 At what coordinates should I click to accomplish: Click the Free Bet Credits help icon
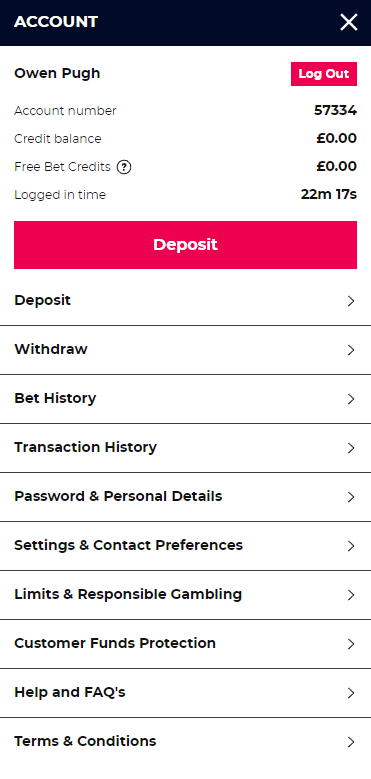pyautogui.click(x=124, y=167)
